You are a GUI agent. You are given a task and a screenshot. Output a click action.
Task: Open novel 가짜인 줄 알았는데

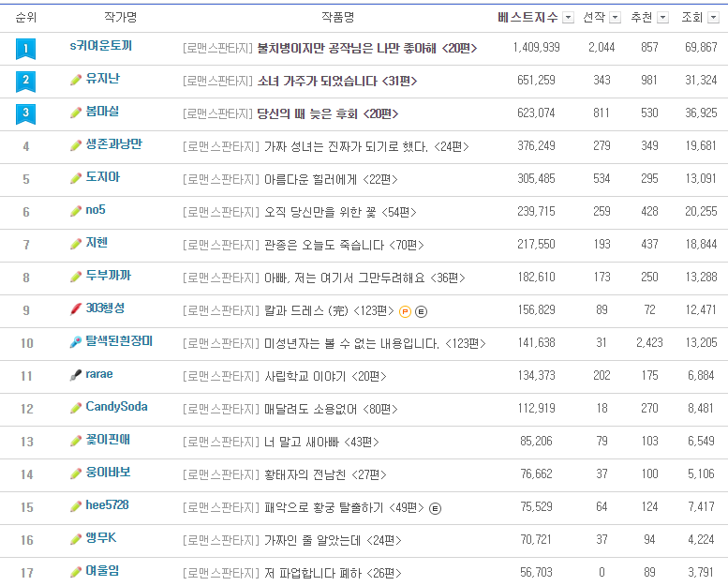click(333, 540)
